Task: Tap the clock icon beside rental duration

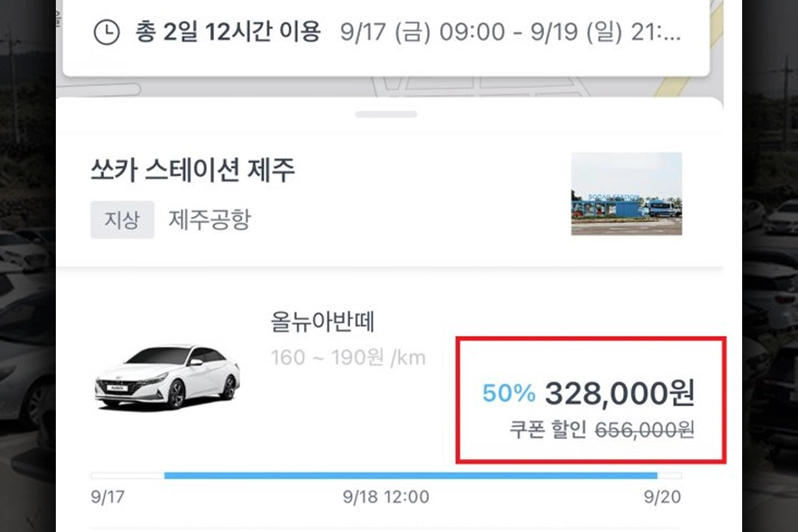Action: coord(106,32)
